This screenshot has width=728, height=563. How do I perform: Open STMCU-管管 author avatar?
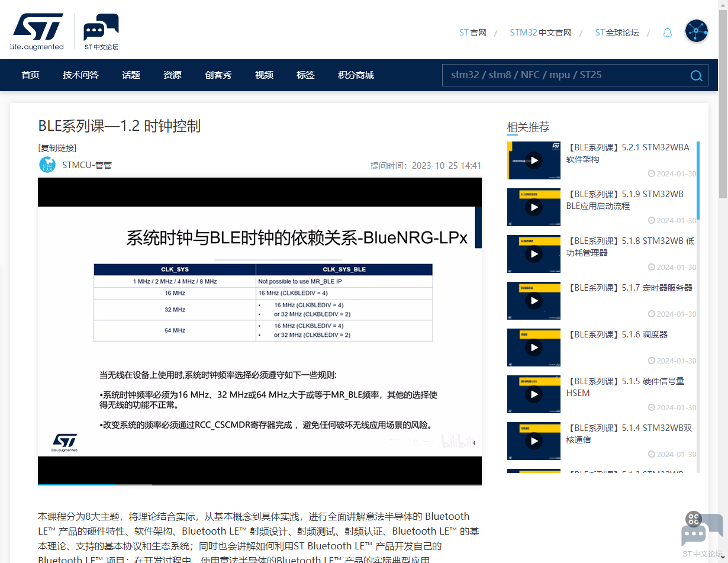(x=47, y=165)
